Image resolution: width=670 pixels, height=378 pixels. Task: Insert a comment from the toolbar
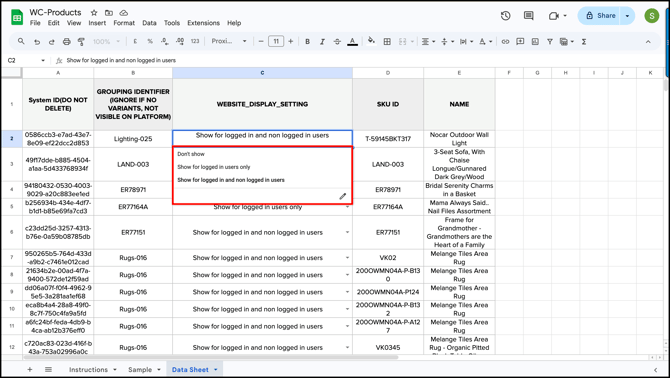coord(520,41)
